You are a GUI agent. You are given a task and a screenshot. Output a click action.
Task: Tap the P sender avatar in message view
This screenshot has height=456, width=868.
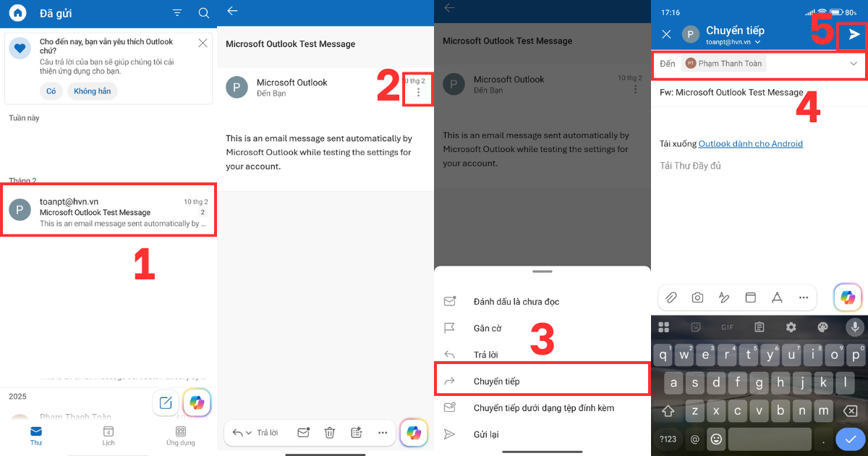click(237, 87)
